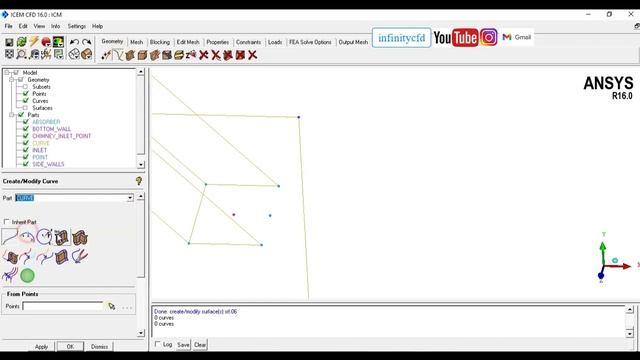This screenshot has height=360, width=640.
Task: Click the Output Mesh tab
Action: [x=353, y=42]
